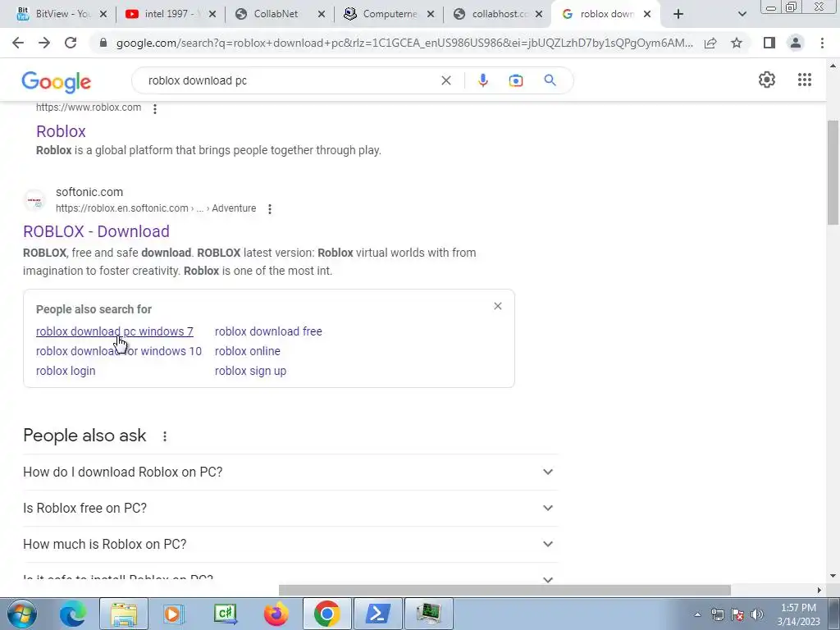Open the Windows Start menu
The height and width of the screenshot is (630, 840).
pos(21,614)
